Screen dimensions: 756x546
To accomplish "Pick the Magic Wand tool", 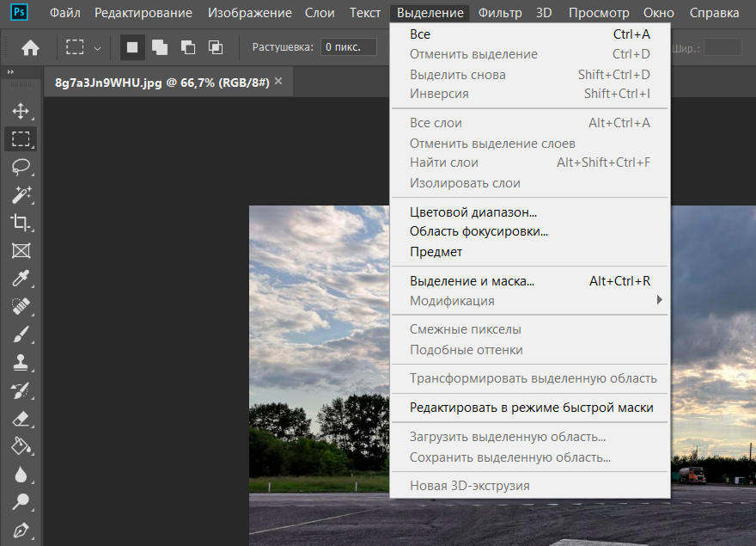I will tap(21, 195).
